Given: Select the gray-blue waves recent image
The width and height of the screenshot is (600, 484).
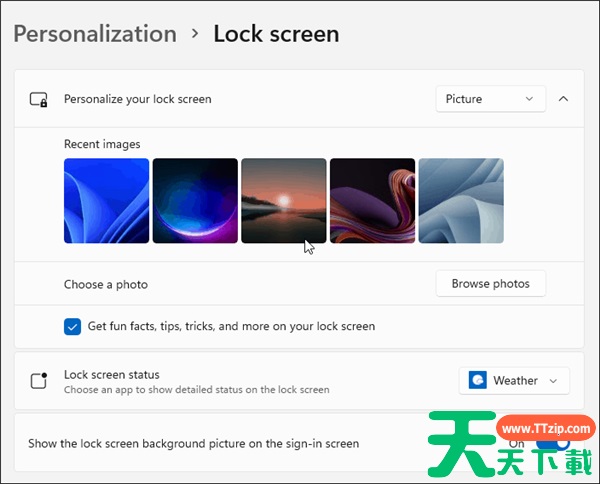Looking at the screenshot, I should 461,201.
